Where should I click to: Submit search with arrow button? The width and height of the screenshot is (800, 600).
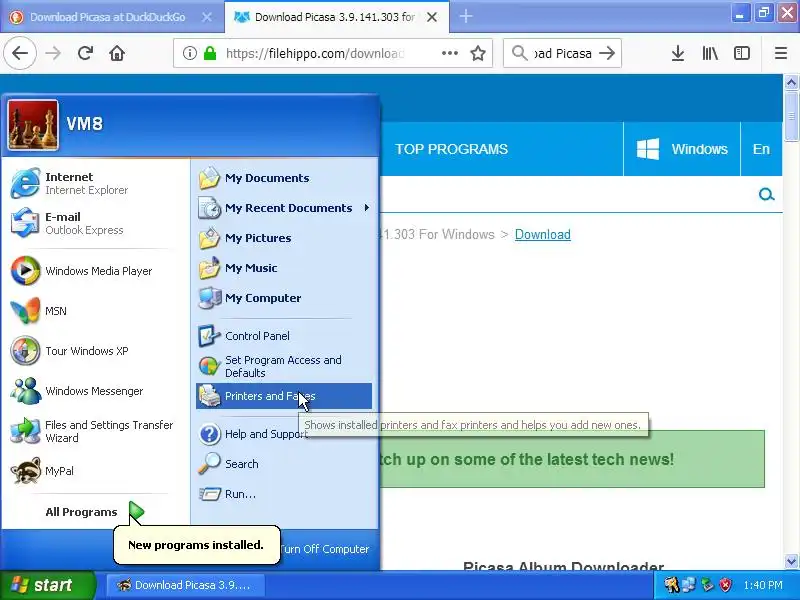(607, 53)
